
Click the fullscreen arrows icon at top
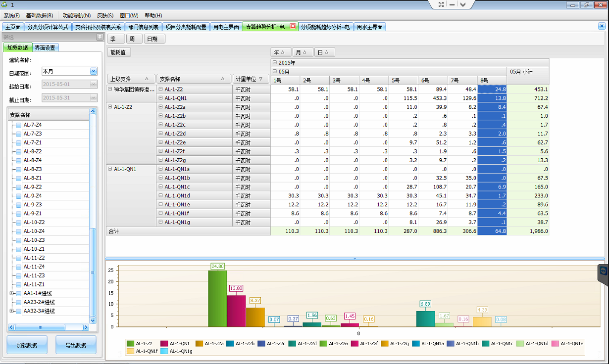click(x=441, y=4)
